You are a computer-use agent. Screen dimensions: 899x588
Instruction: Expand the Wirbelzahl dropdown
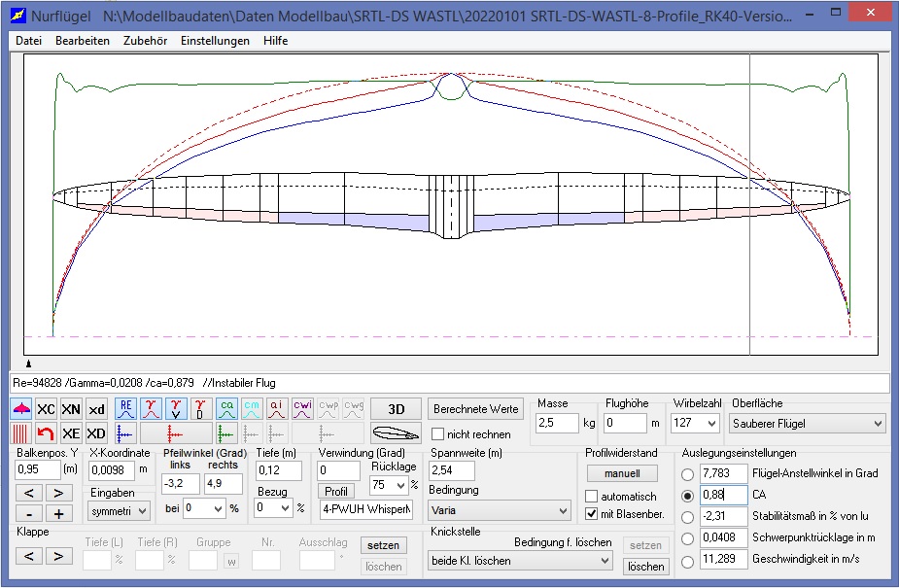pyautogui.click(x=697, y=424)
